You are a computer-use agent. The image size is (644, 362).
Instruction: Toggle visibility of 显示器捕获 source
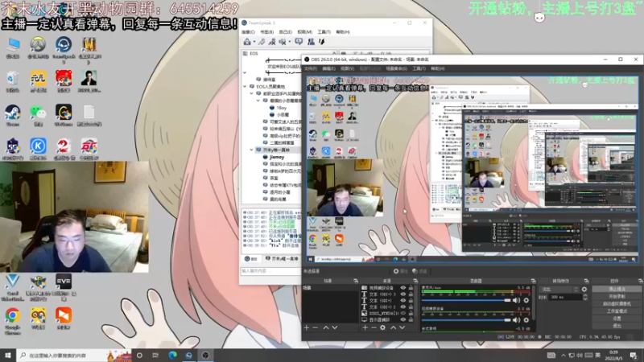pyautogui.click(x=403, y=319)
